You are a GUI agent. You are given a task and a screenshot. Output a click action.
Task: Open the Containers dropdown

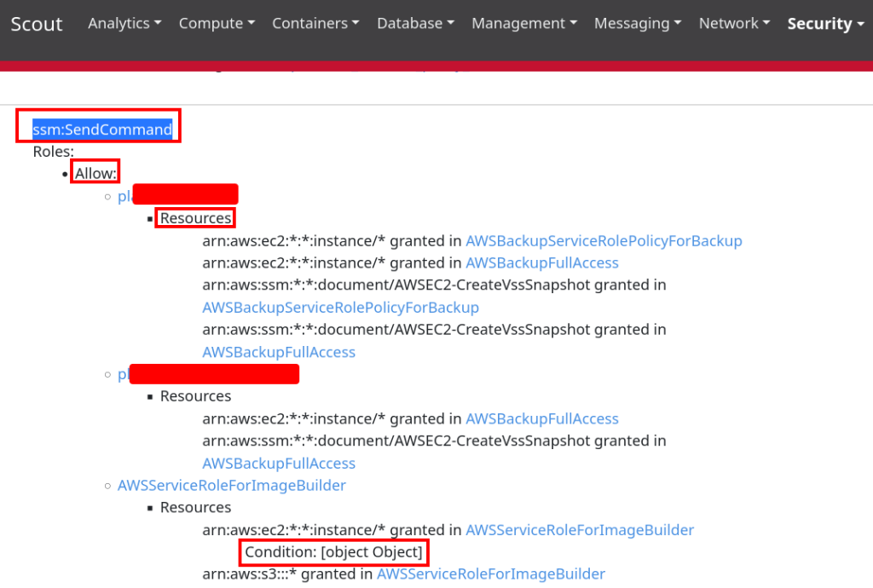point(315,24)
